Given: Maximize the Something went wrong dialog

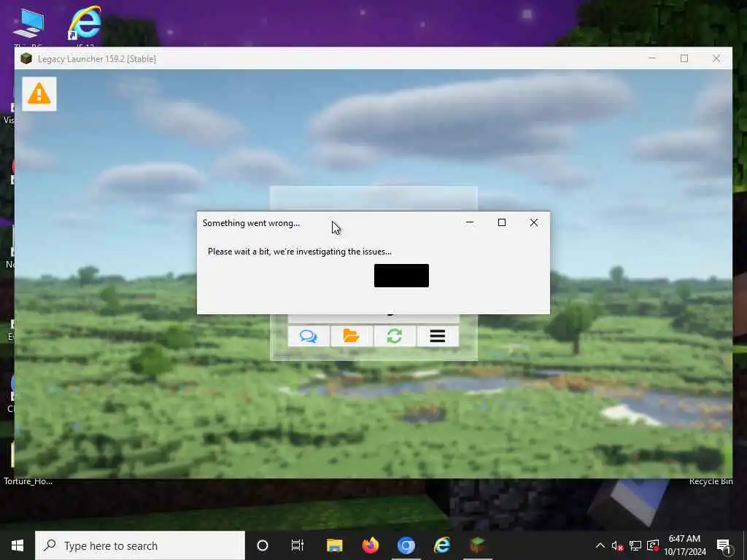Looking at the screenshot, I should [502, 222].
